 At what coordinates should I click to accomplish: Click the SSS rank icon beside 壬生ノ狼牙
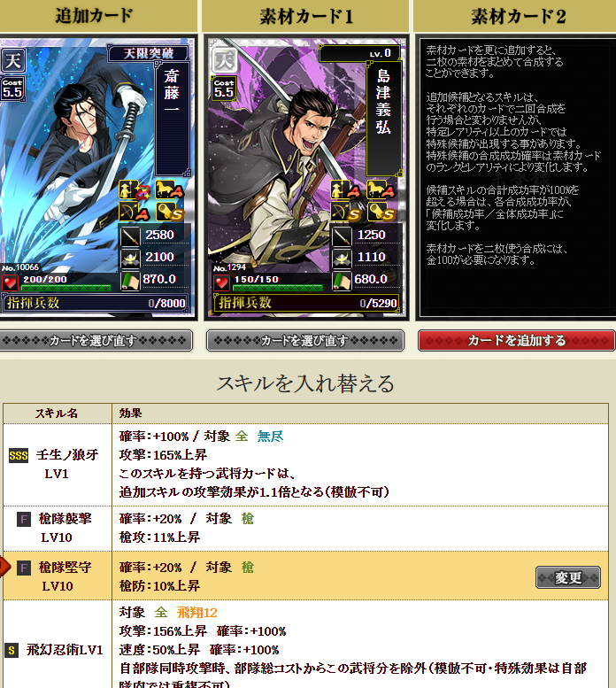click(19, 456)
